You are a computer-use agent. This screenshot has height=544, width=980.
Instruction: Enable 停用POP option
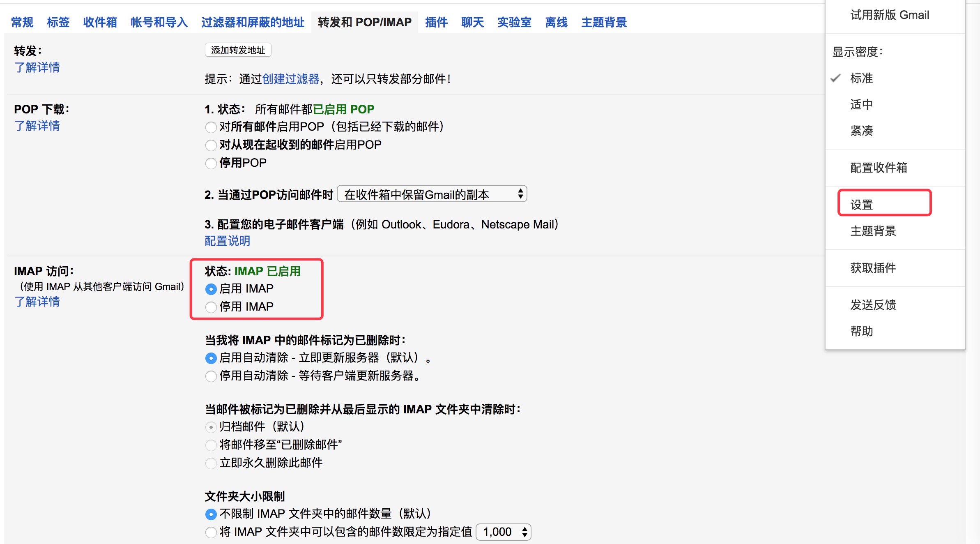point(211,163)
